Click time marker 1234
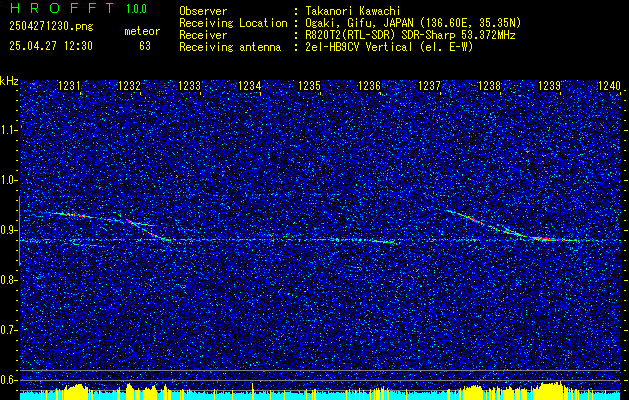 pyautogui.click(x=250, y=86)
